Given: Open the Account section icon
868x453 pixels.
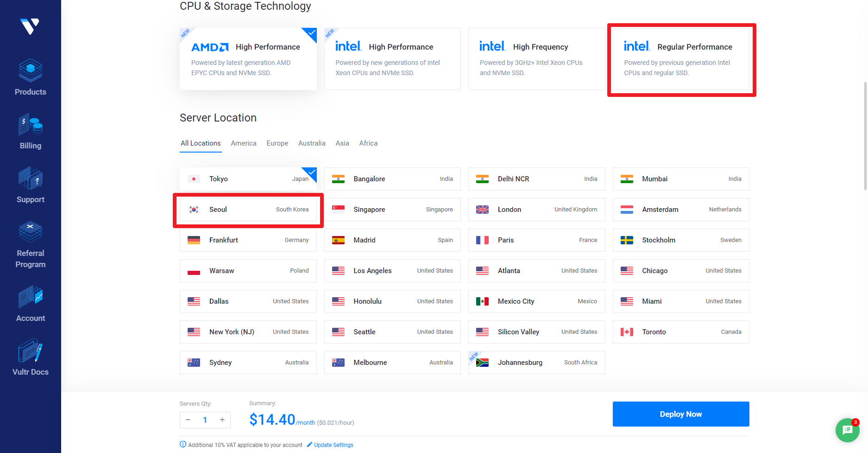Looking at the screenshot, I should pos(31,297).
